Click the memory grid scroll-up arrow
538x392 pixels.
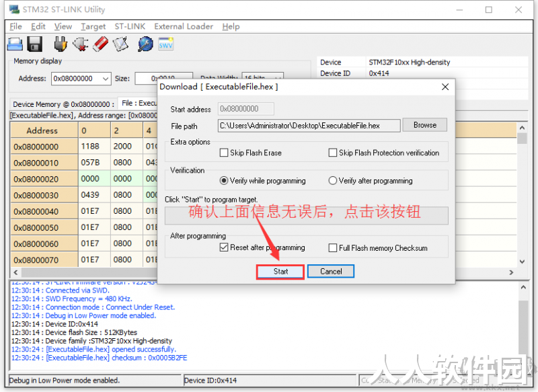coord(522,128)
